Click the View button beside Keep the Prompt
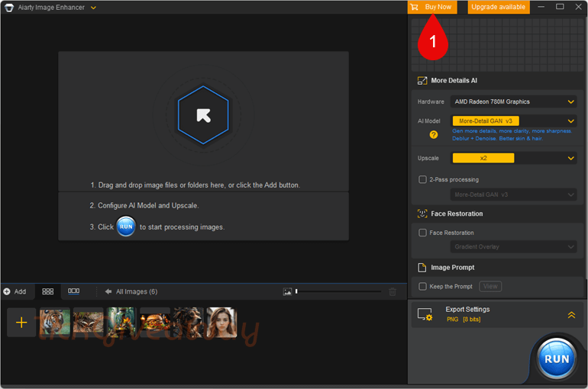 490,287
